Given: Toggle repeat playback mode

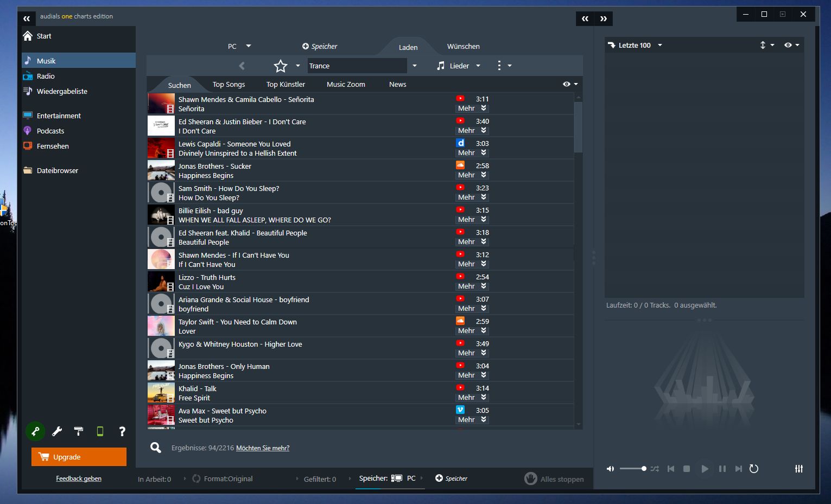Looking at the screenshot, I should 754,469.
